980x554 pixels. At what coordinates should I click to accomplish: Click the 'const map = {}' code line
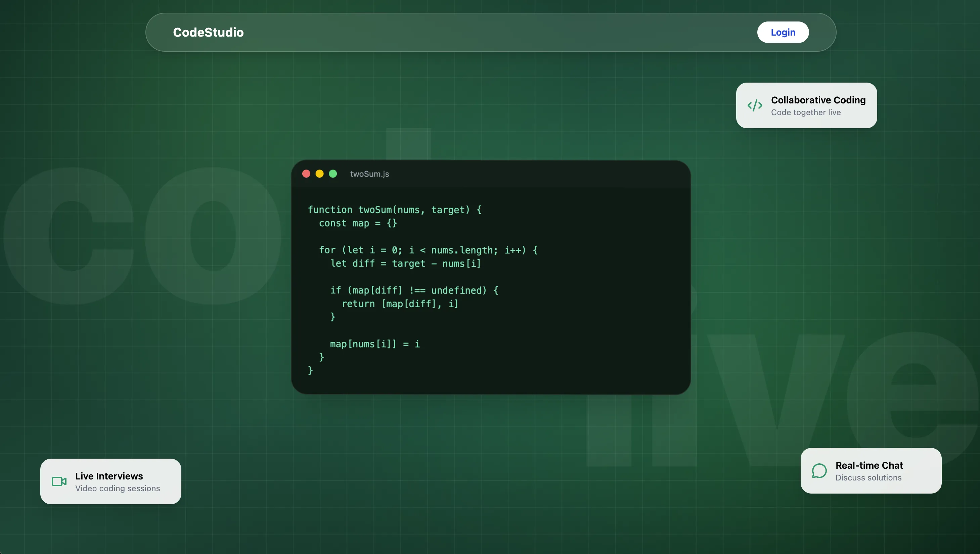(x=358, y=223)
